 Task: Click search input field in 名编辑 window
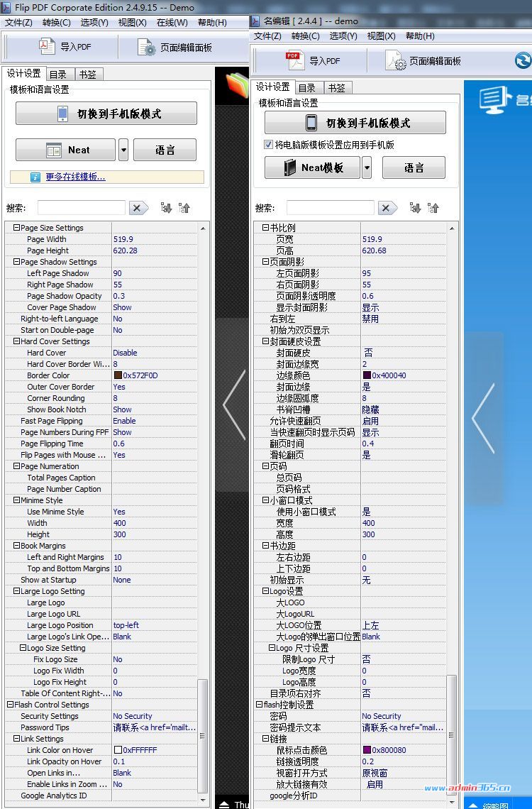(331, 208)
